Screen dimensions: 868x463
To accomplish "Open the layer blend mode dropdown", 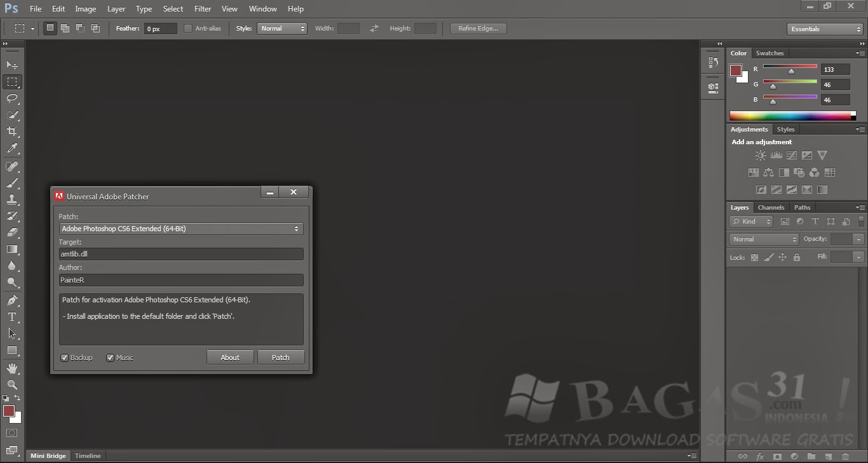I will (x=764, y=239).
